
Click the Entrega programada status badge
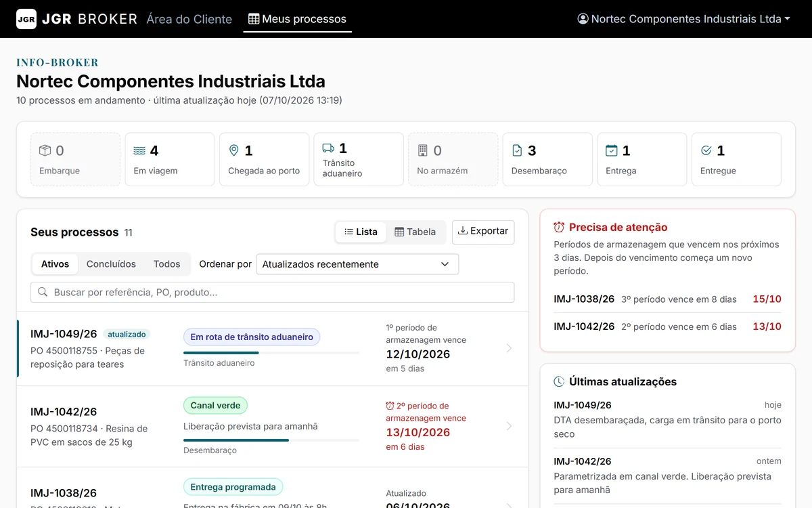[233, 487]
